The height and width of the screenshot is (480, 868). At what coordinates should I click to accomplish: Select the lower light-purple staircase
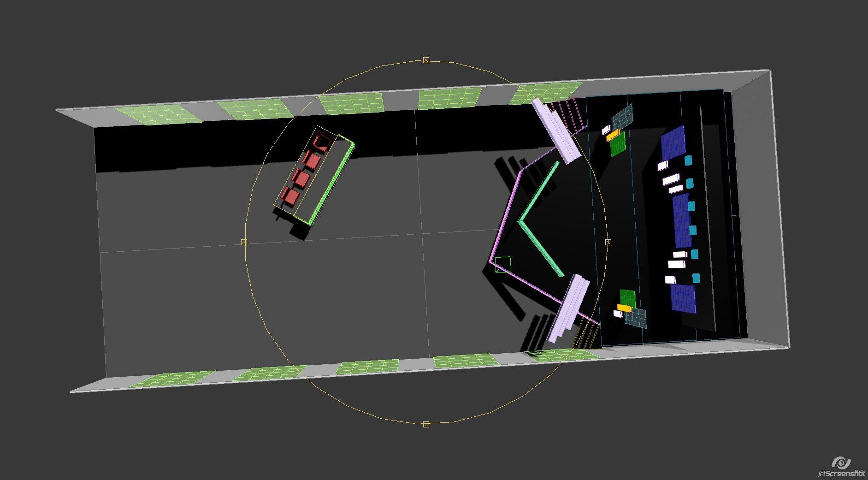point(569,308)
